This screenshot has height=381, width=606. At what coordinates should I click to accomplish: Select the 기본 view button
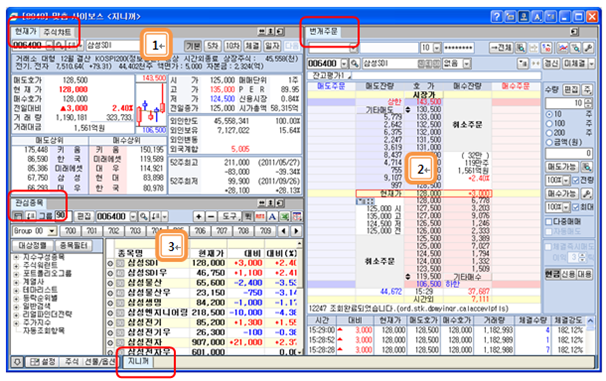[193, 46]
